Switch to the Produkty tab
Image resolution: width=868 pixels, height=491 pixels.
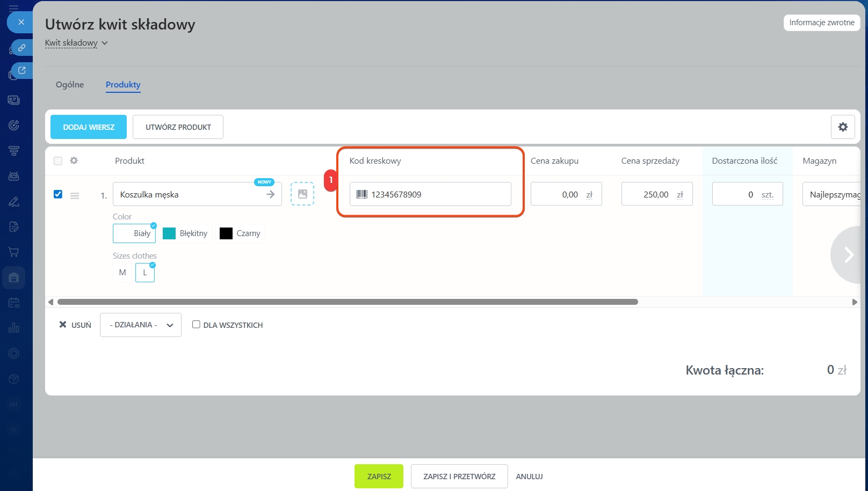coord(123,84)
